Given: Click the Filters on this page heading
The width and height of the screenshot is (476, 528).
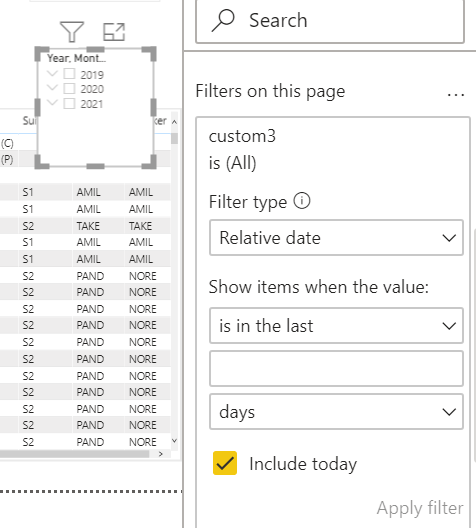Looking at the screenshot, I should click(x=270, y=91).
